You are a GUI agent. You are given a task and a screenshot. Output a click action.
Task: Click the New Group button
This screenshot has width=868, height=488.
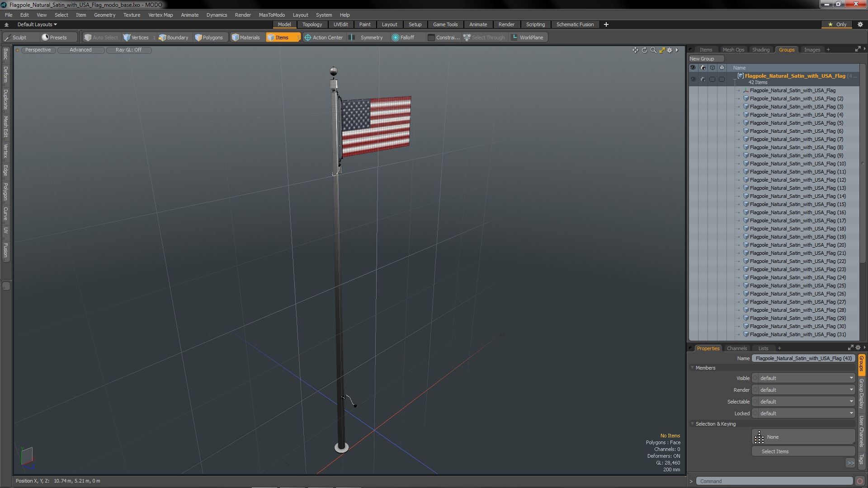coord(706,59)
